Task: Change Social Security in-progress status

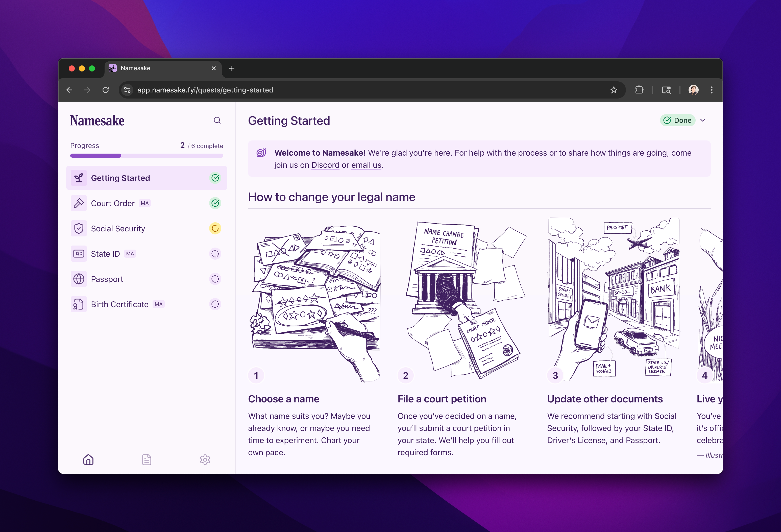Action: tap(215, 229)
